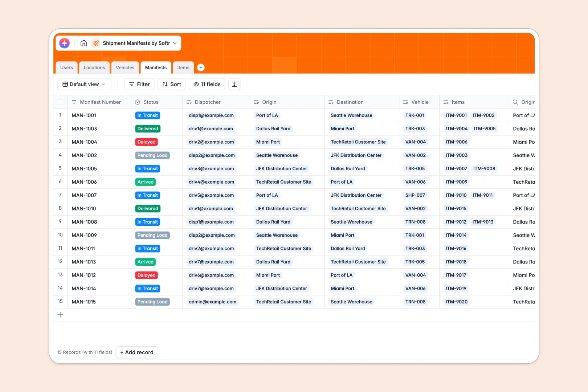Click the Softr star logo icon
The image size is (588, 392).
(65, 43)
